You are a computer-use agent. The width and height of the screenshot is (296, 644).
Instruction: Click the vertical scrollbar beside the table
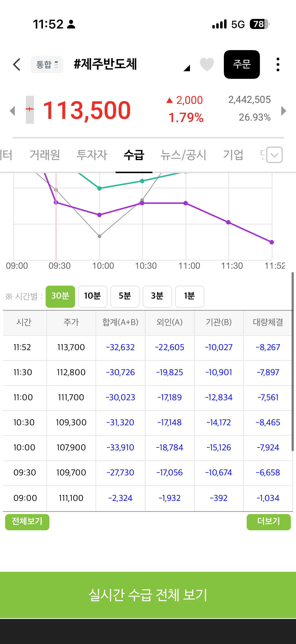coord(292,362)
